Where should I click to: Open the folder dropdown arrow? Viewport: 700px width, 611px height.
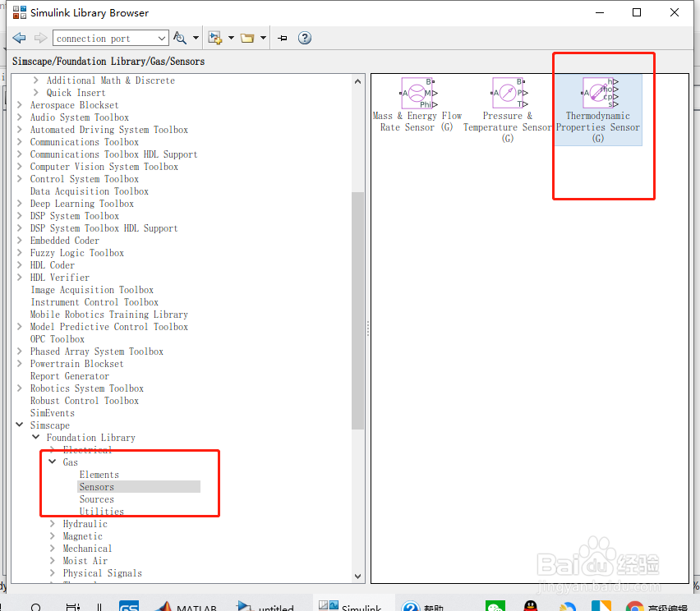click(263, 38)
